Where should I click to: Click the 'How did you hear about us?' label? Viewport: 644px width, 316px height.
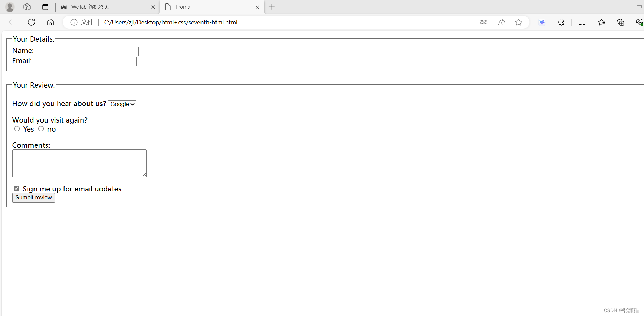coord(59,104)
